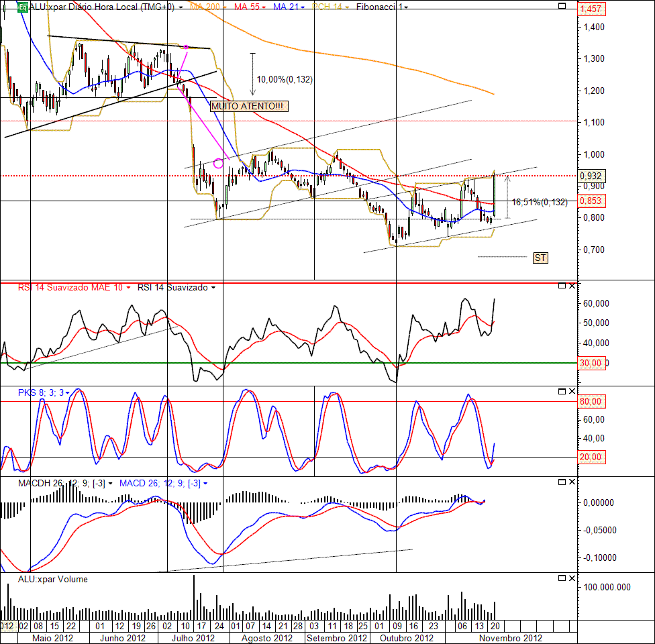The width and height of the screenshot is (655, 644).
Task: Click the PKS 20,00 level label
Action: coord(591,458)
